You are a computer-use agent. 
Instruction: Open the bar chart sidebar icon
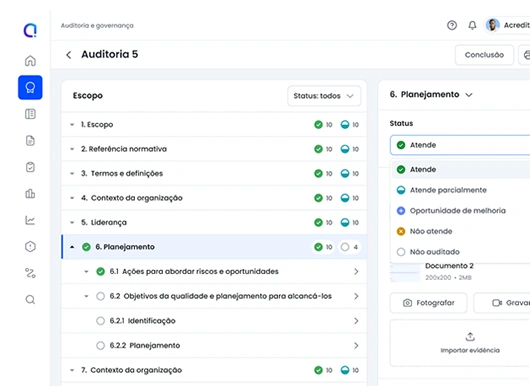coord(30,193)
